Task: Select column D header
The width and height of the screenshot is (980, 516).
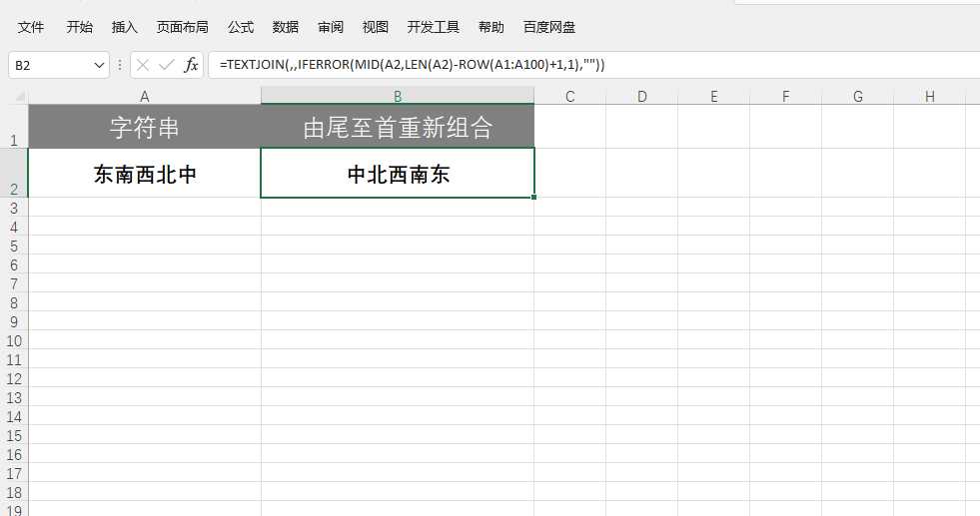Action: pyautogui.click(x=642, y=96)
